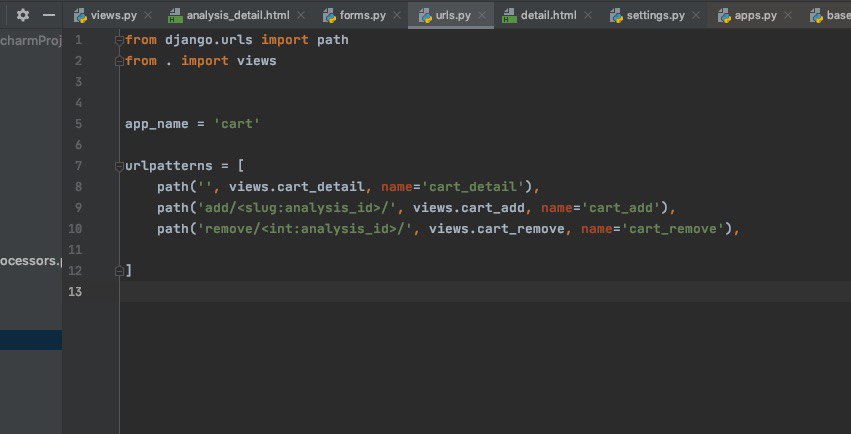Click gutter line number 5
Image resolution: width=851 pixels, height=434 pixels.
point(78,124)
